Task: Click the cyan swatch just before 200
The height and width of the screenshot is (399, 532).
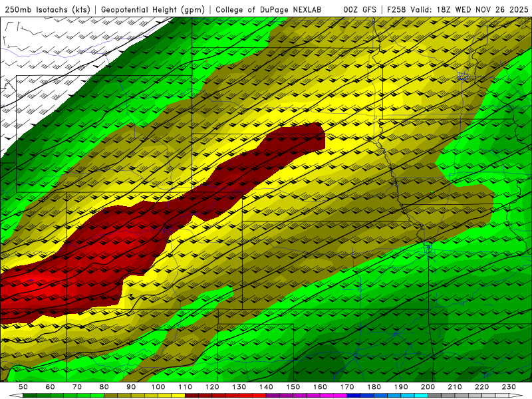Action: click(x=421, y=395)
